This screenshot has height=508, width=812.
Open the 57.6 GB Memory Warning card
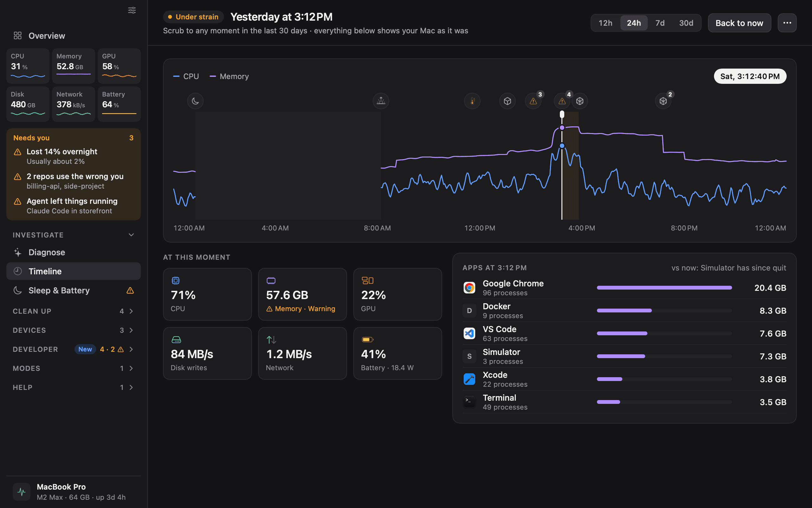point(302,294)
